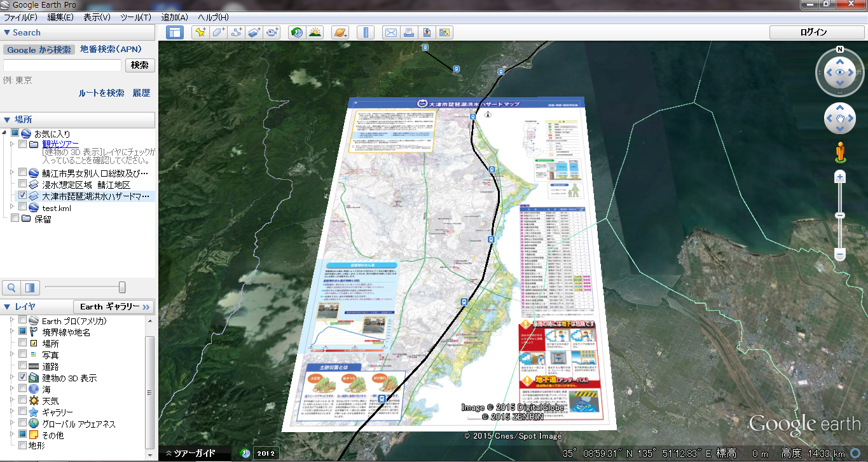Switch to the 地番検索(APN) tab
The image size is (868, 462).
[x=111, y=50]
